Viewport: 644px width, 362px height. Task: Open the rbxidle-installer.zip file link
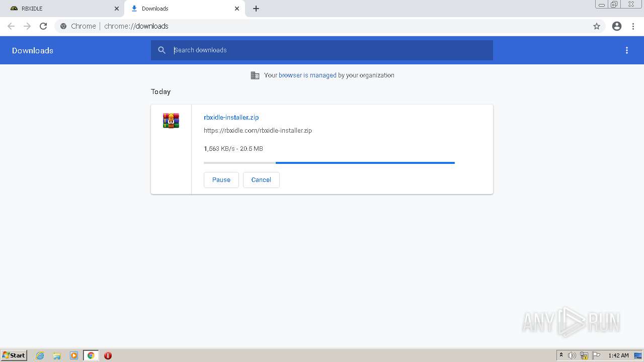coord(231,117)
